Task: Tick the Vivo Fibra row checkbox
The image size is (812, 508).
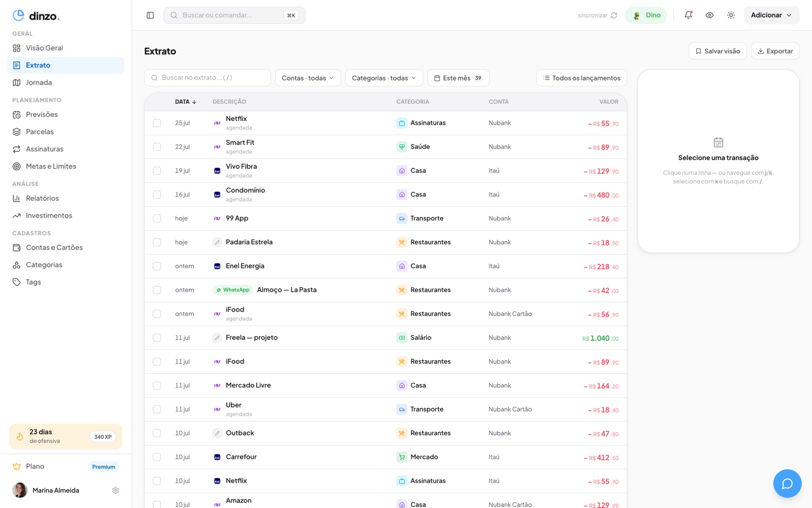Action: coord(157,171)
